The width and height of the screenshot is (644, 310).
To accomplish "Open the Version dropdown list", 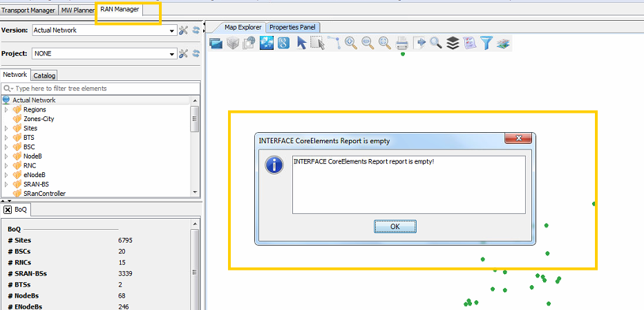I will [x=172, y=30].
